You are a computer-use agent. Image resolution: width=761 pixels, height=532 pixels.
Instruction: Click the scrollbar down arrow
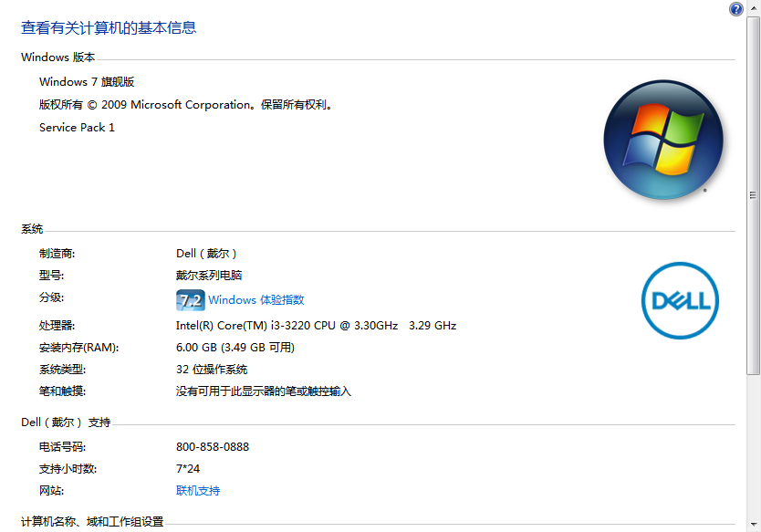click(754, 524)
